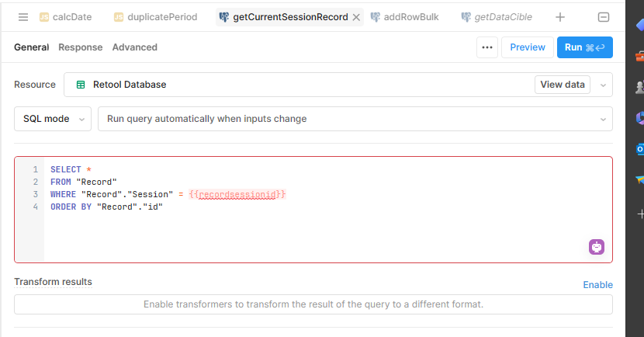Expand the Resource selector chevron
The width and height of the screenshot is (644, 337).
pyautogui.click(x=603, y=85)
